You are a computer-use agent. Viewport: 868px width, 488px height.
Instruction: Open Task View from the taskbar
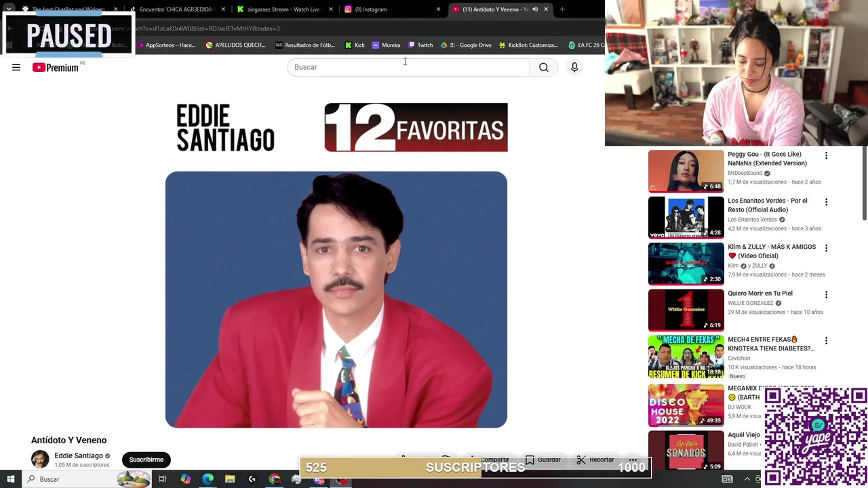(163, 479)
